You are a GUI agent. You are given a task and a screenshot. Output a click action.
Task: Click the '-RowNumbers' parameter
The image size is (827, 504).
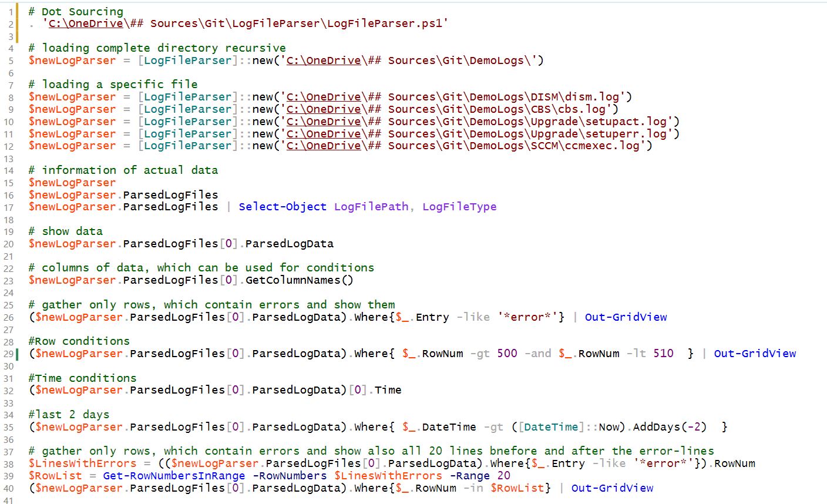(x=289, y=476)
